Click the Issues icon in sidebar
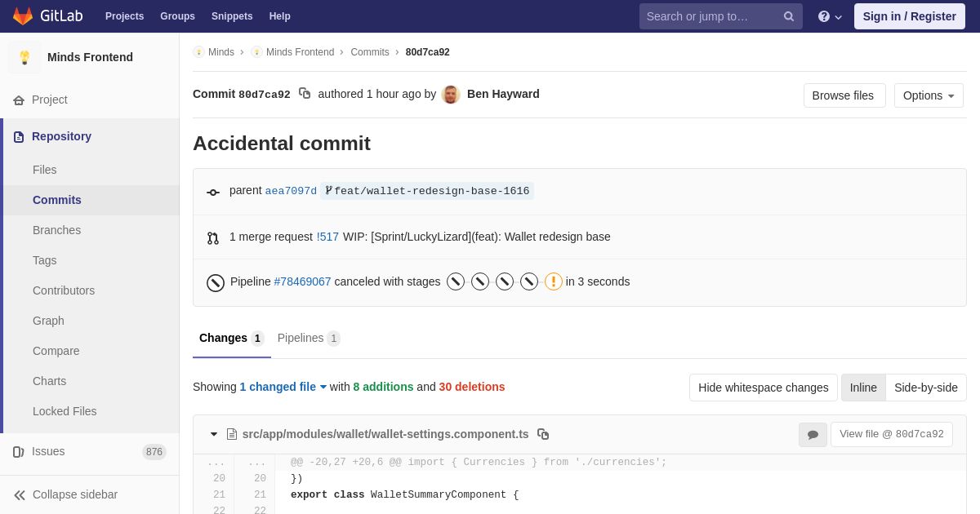980x514 pixels. (19, 452)
